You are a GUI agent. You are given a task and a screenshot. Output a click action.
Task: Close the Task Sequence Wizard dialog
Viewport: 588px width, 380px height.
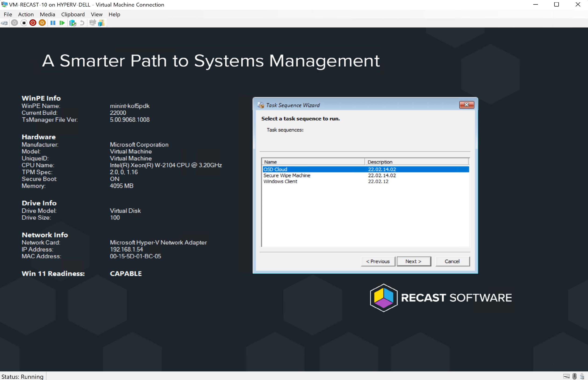(467, 105)
